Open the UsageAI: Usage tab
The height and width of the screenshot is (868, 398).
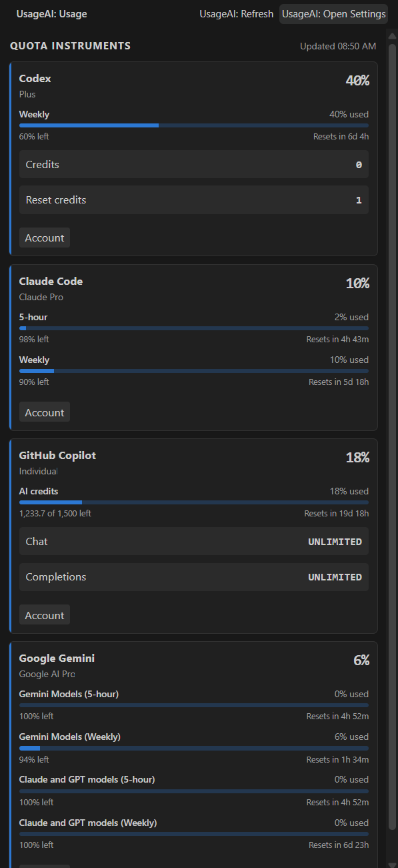click(51, 13)
